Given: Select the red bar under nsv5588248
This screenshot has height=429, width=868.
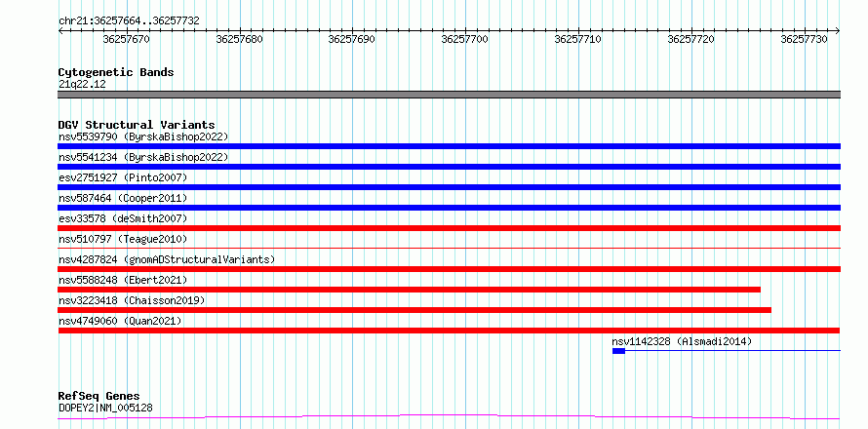Looking at the screenshot, I should pos(409,290).
